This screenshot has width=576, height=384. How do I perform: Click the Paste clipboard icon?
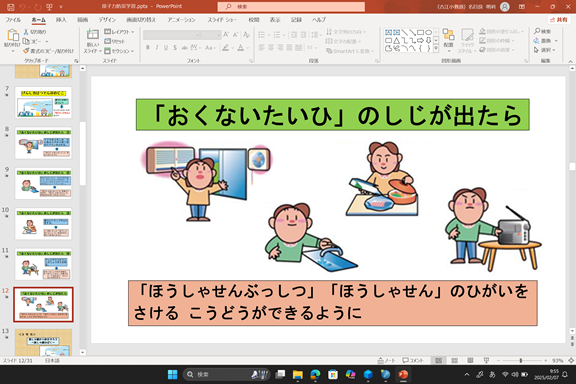point(12,35)
